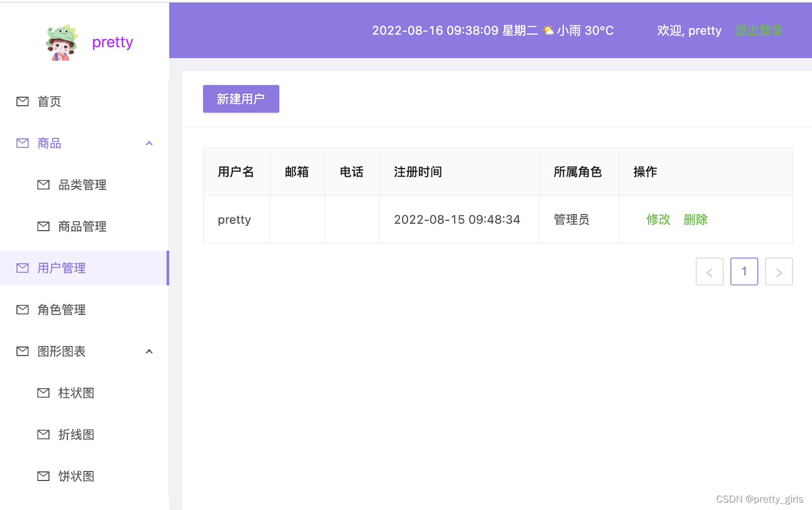Click the envelope icon next to 商品
The image size is (812, 510).
tap(22, 143)
